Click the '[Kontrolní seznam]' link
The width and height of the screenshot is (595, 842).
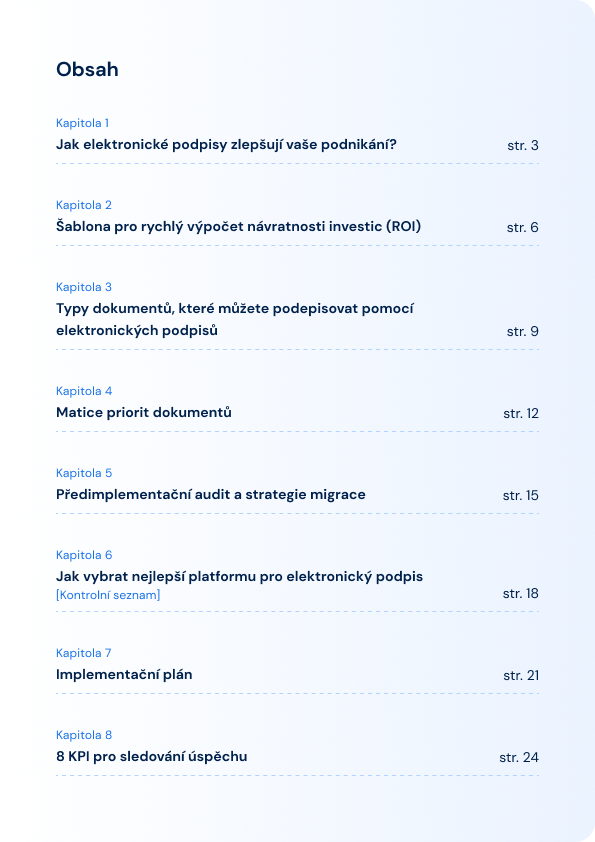pos(108,595)
